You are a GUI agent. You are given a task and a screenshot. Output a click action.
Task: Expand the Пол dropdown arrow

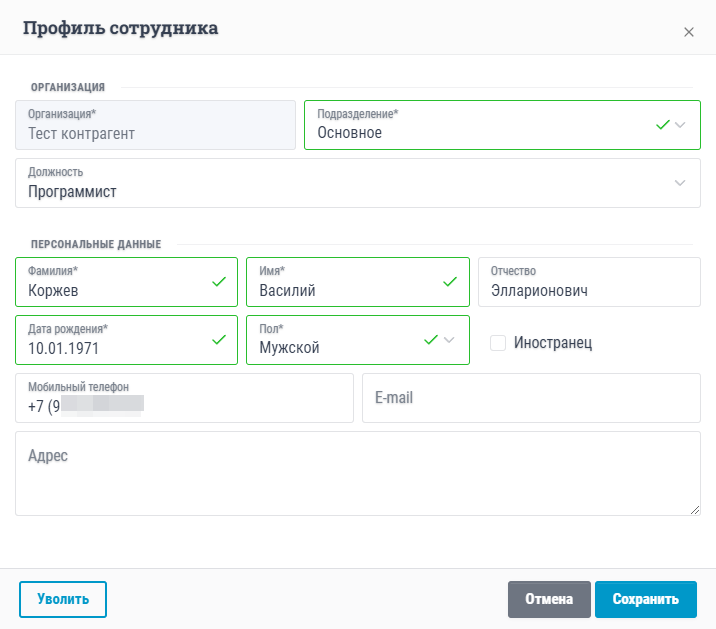click(450, 340)
